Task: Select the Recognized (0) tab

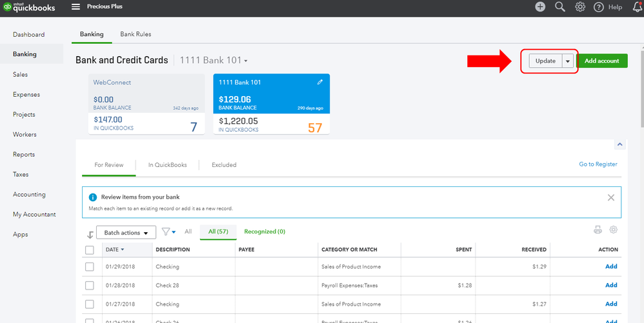Action: point(265,231)
